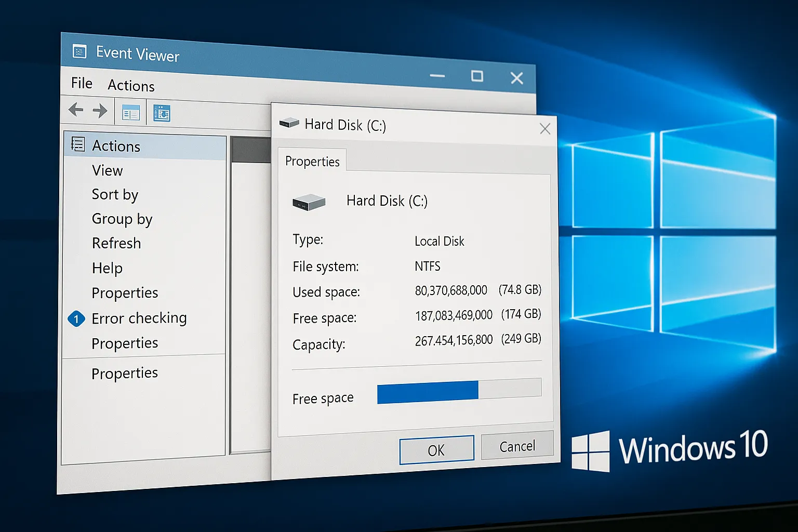Click the Free space label beside the bar
The height and width of the screenshot is (532, 798).
[x=323, y=398]
